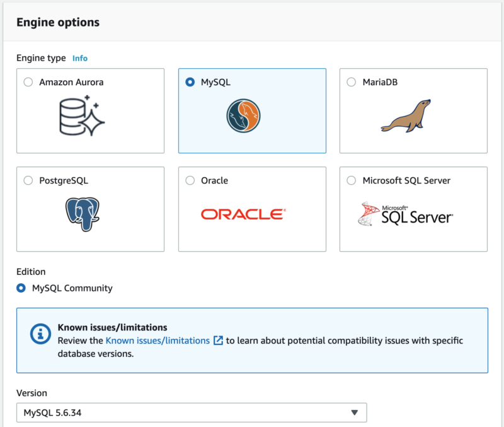This screenshot has width=504, height=427.
Task: Choose the Microsoft SQL Server radio button
Action: (352, 180)
